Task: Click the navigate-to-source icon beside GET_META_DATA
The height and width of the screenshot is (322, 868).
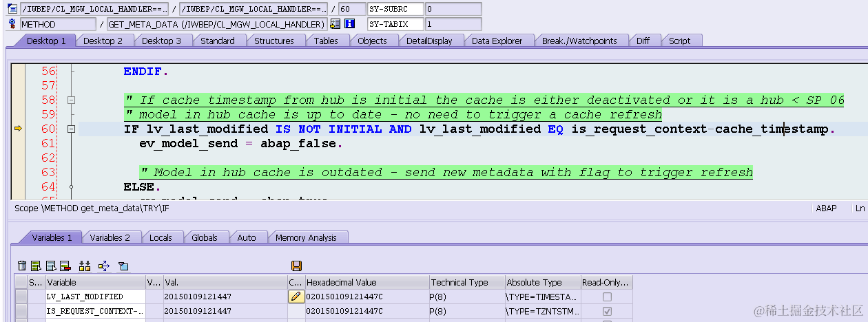Action: 335,24
